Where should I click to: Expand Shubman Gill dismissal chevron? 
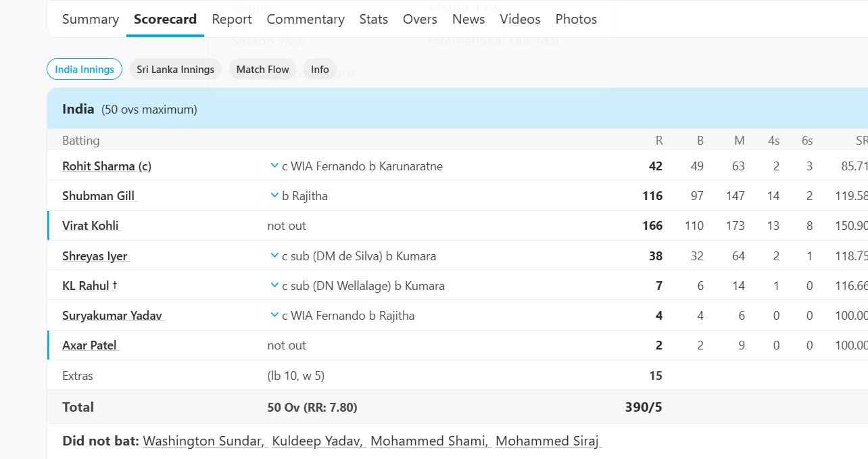point(274,195)
